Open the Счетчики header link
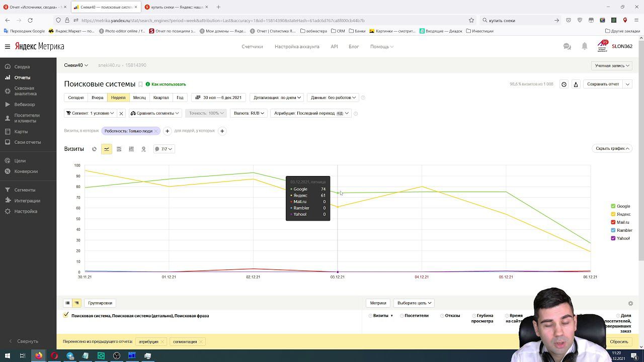644x362 pixels. pyautogui.click(x=252, y=46)
